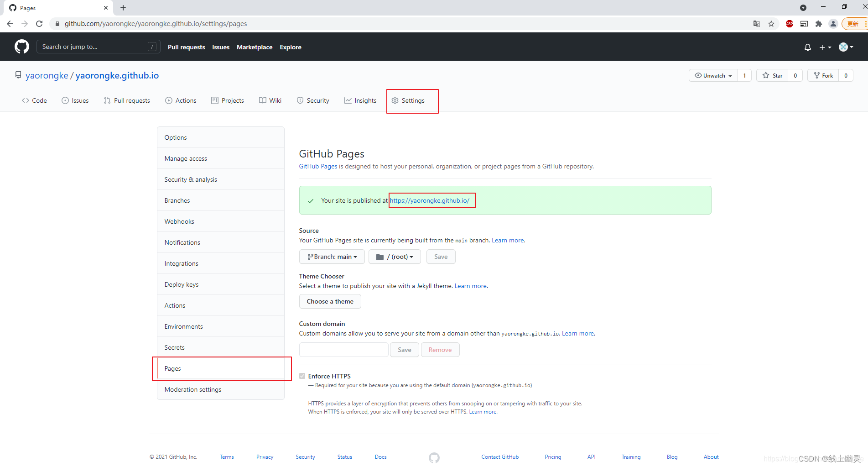View the Insights tab
868x467 pixels.
tap(360, 100)
